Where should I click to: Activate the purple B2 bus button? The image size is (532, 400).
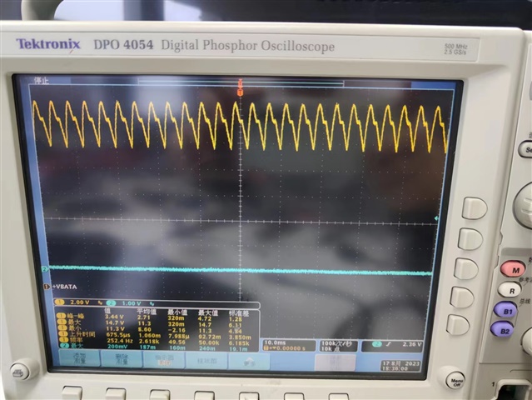click(503, 330)
